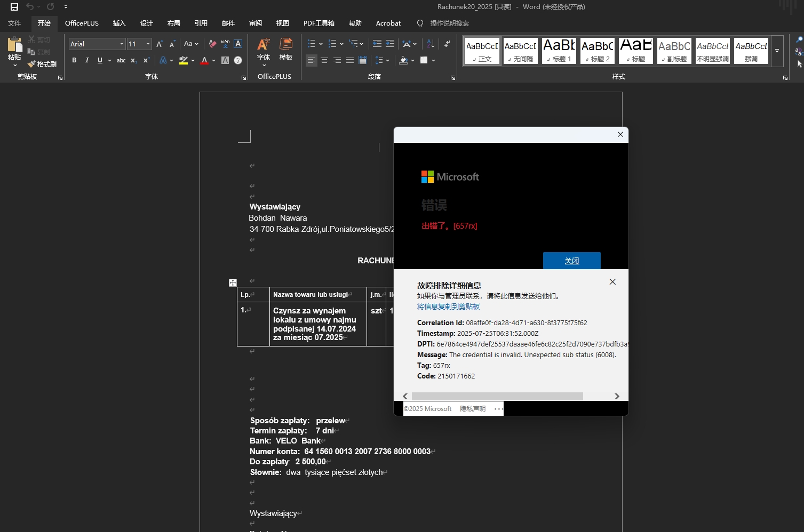Click the Save icon in the title bar

point(14,7)
